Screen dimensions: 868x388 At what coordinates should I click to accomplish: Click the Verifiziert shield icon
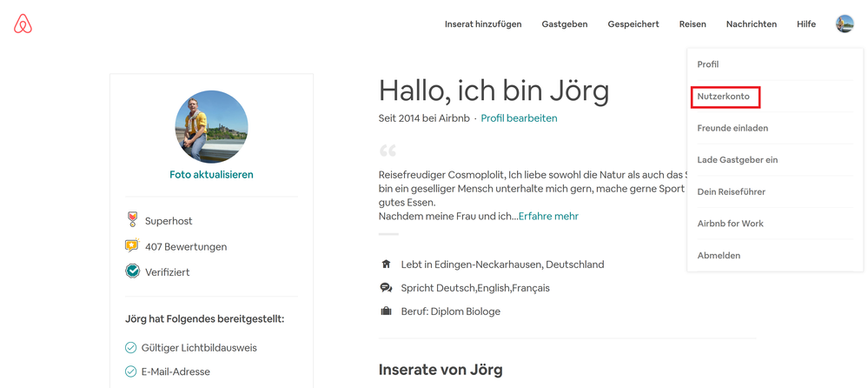click(132, 271)
